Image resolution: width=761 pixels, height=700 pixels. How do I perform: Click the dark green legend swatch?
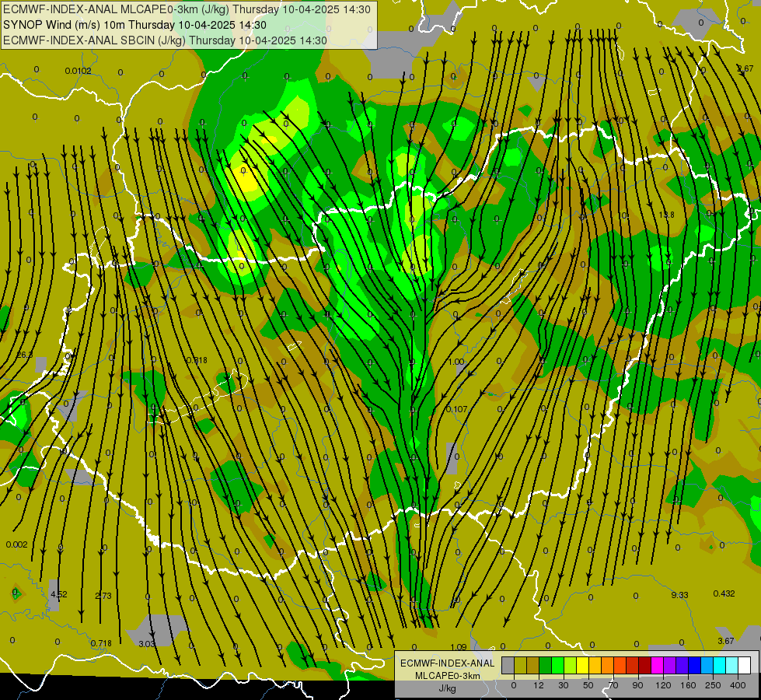coord(546,665)
